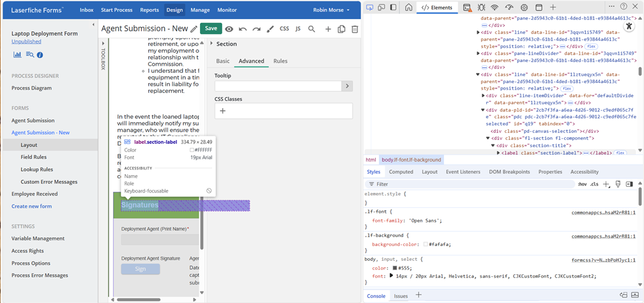Toggle the :hov element state panel
The image size is (644, 303).
[x=582, y=184]
